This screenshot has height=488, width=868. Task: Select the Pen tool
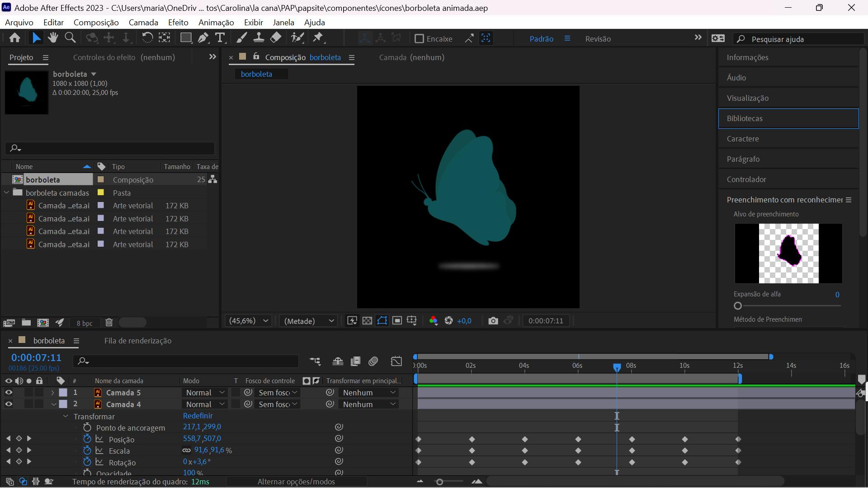(x=203, y=38)
